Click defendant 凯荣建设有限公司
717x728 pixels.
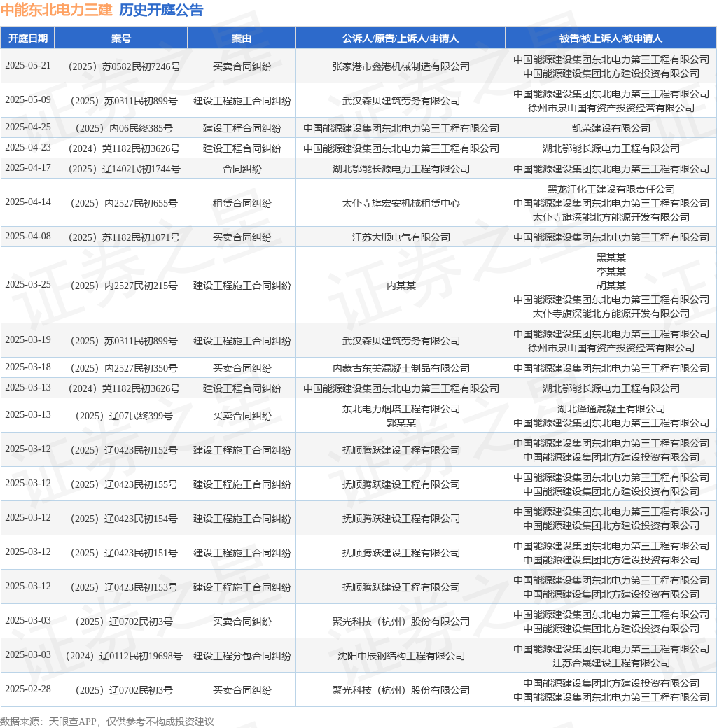pyautogui.click(x=611, y=128)
